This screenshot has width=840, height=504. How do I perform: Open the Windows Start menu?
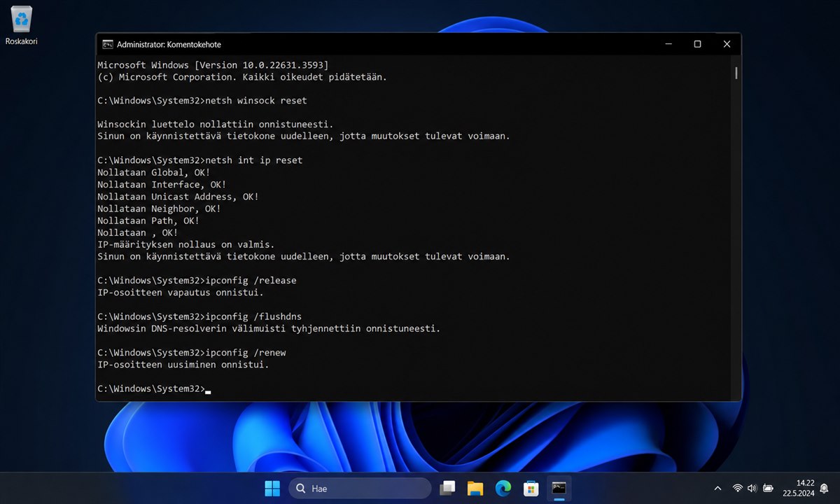(x=272, y=488)
